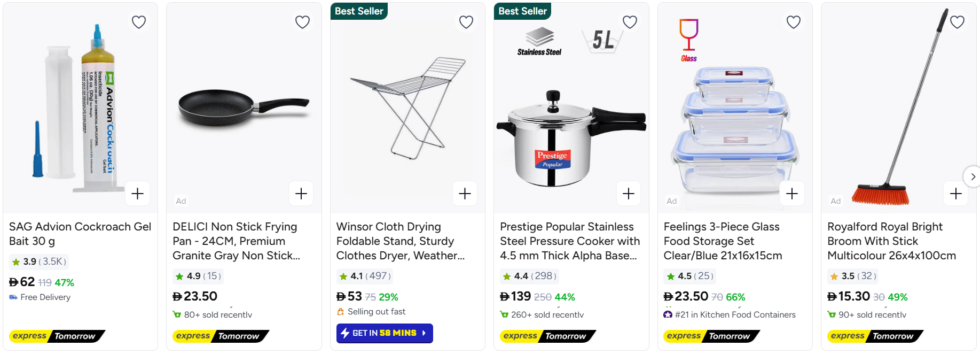Add SAG Advion Cockroach Gel to wishlist
The image size is (980, 354).
click(x=139, y=22)
